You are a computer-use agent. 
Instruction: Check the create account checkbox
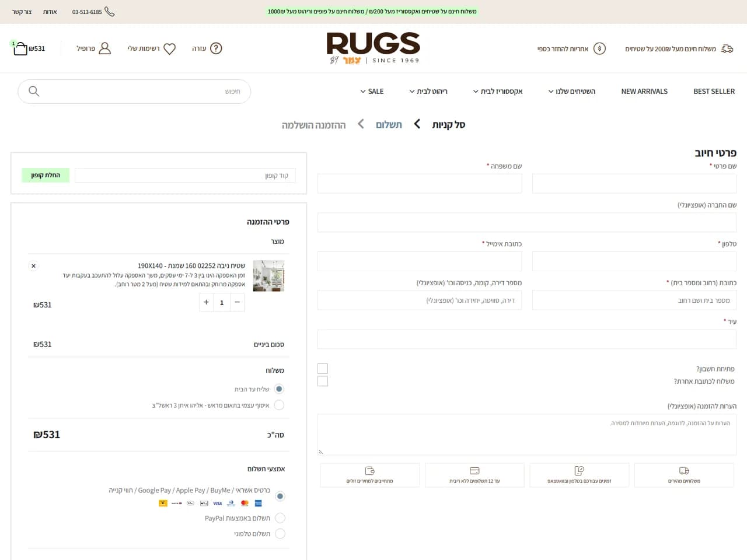(x=323, y=369)
